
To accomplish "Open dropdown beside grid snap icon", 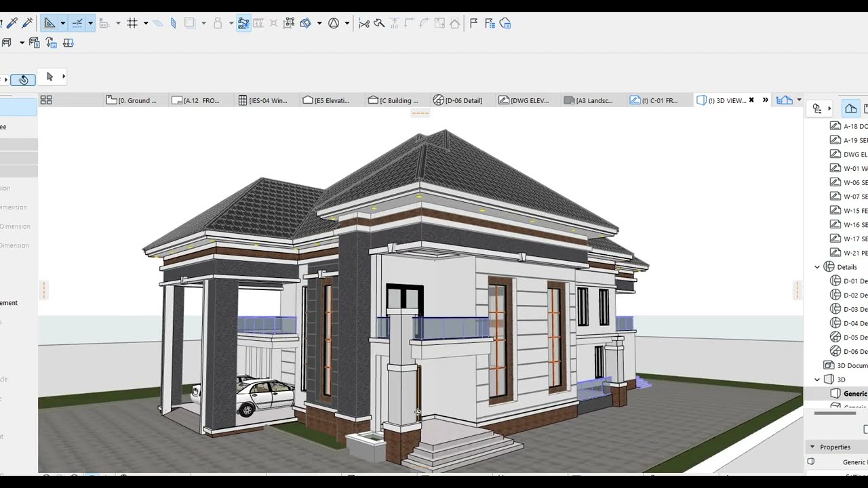I will coord(145,23).
